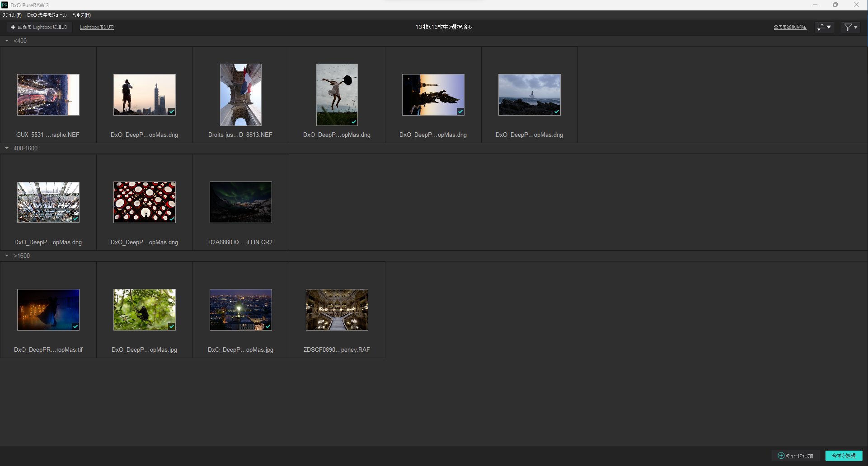Click the DxO PureRAW 3 app icon in title bar

(5, 5)
